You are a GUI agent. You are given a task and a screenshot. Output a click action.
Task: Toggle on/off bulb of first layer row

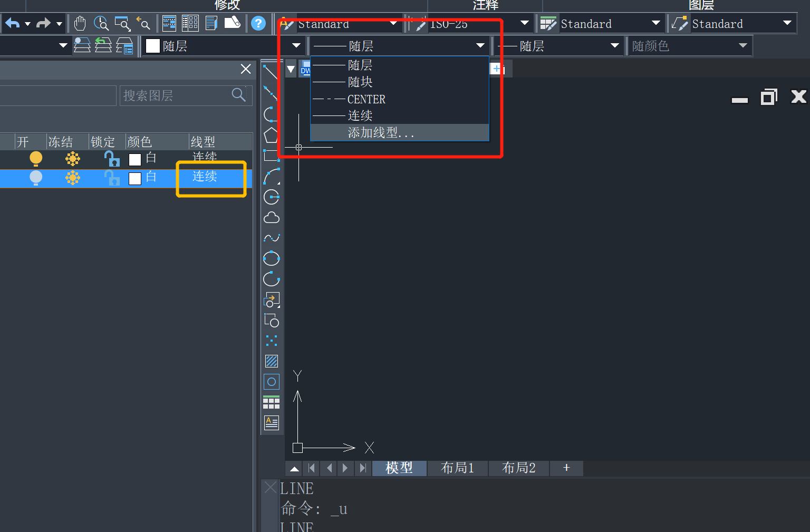point(36,158)
